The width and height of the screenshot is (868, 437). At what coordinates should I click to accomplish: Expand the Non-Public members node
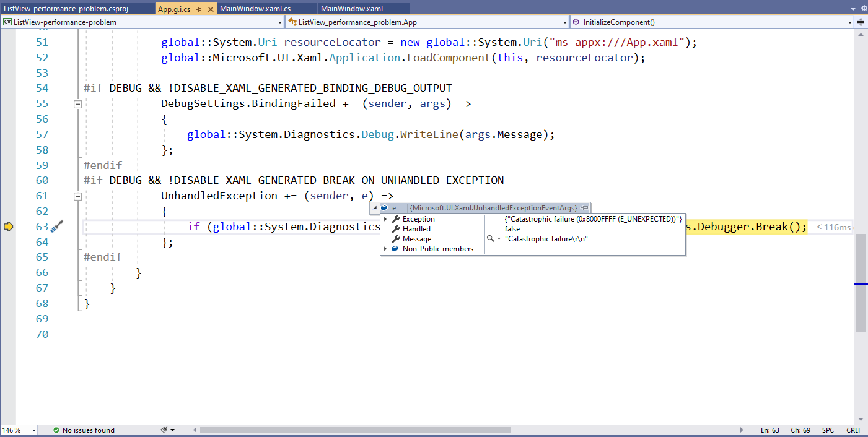[385, 249]
